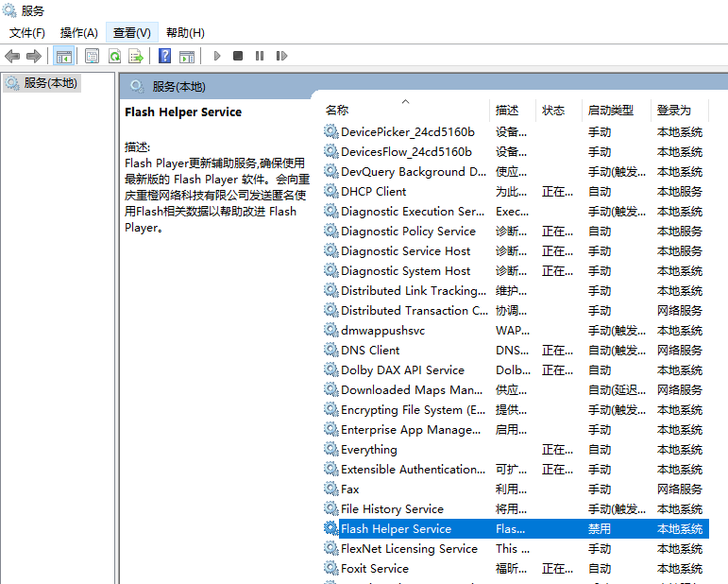Open the 操作(A) menu

pyautogui.click(x=79, y=33)
